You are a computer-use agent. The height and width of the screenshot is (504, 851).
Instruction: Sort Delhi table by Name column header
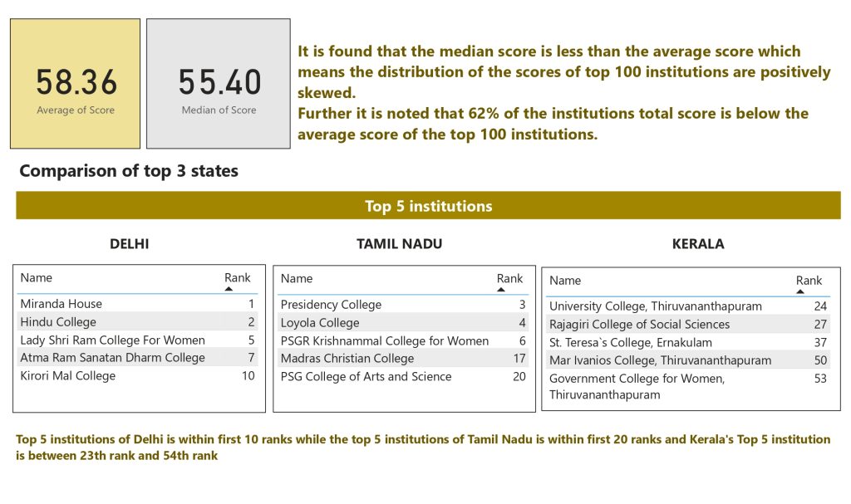37,277
